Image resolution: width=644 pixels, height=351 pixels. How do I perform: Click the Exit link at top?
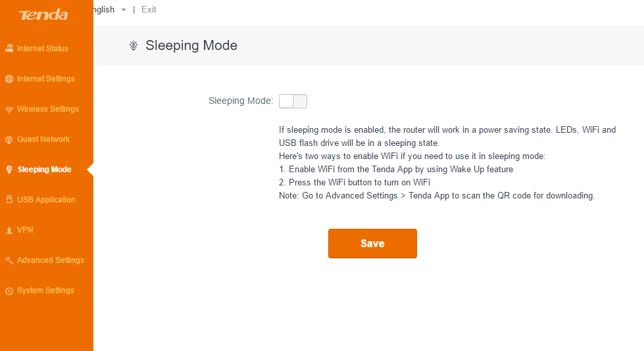149,9
